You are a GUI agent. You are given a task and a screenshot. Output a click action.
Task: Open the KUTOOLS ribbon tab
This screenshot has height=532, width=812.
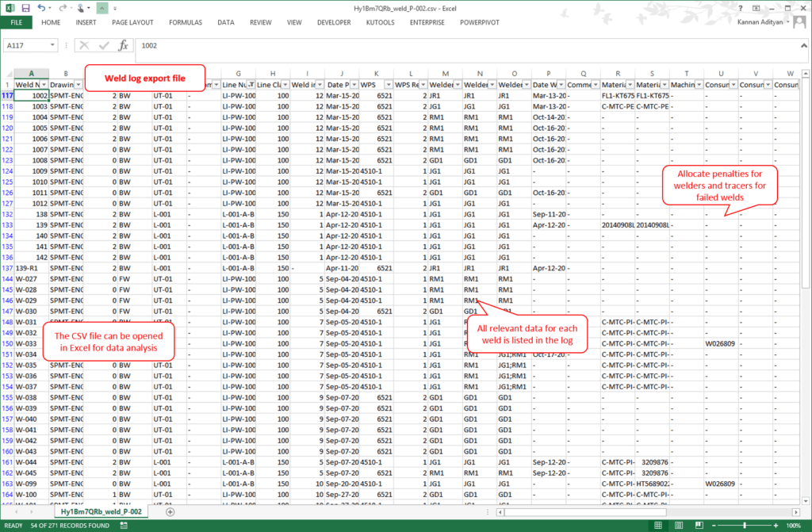click(380, 22)
